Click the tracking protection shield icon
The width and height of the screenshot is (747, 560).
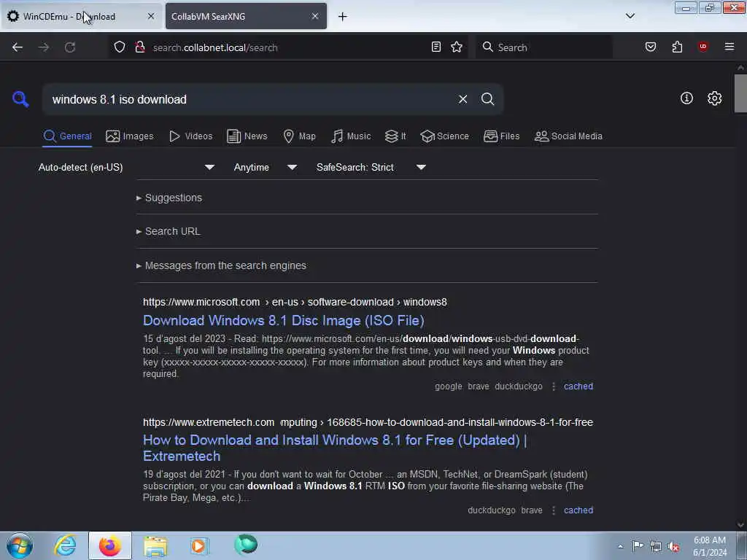point(120,47)
